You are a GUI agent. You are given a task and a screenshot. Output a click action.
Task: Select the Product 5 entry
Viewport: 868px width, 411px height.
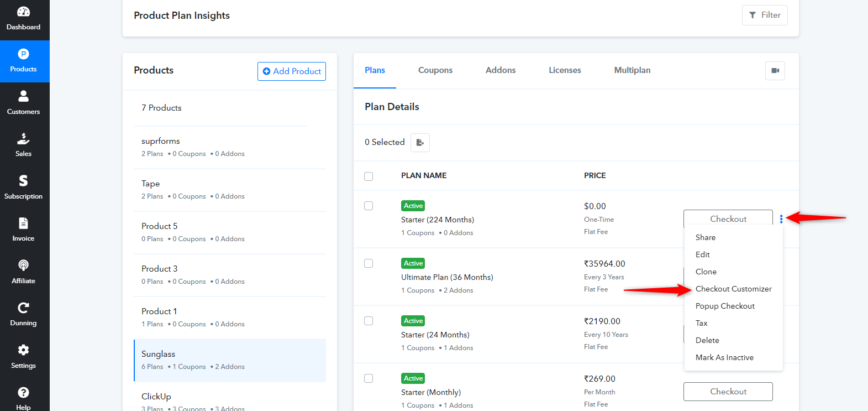pyautogui.click(x=230, y=232)
